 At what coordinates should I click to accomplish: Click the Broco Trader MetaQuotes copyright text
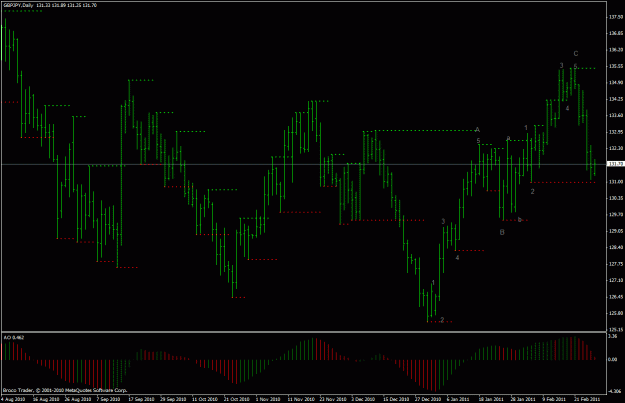[65, 390]
